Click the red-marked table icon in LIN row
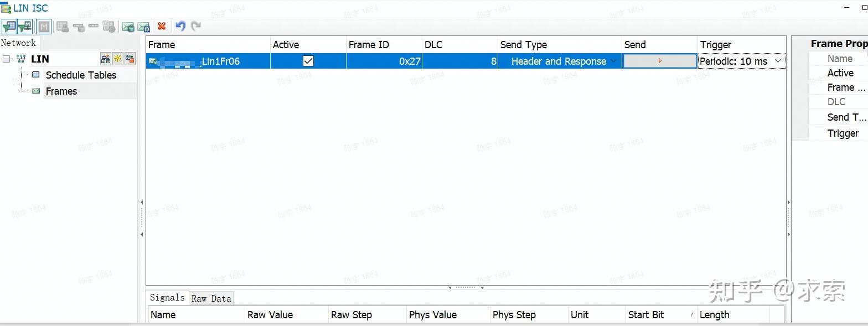 130,59
